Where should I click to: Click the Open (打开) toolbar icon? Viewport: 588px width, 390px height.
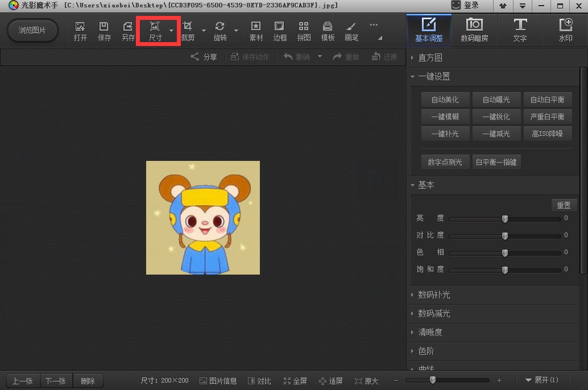[80, 31]
